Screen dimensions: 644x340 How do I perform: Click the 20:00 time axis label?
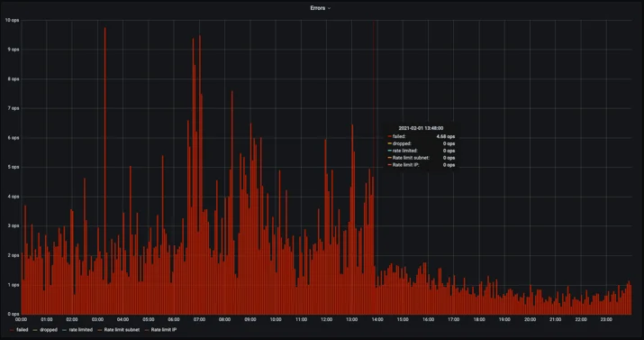pyautogui.click(x=530, y=319)
